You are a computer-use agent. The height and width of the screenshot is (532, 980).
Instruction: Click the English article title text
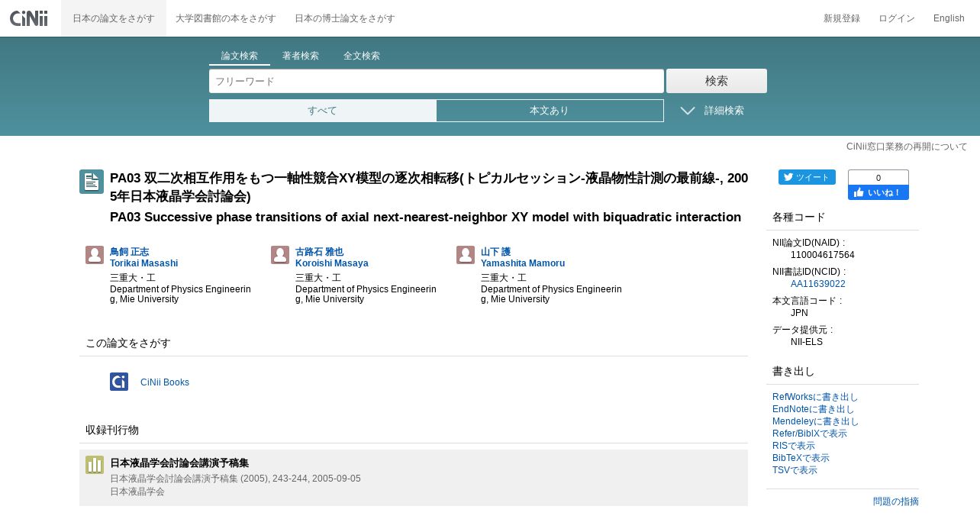(425, 217)
